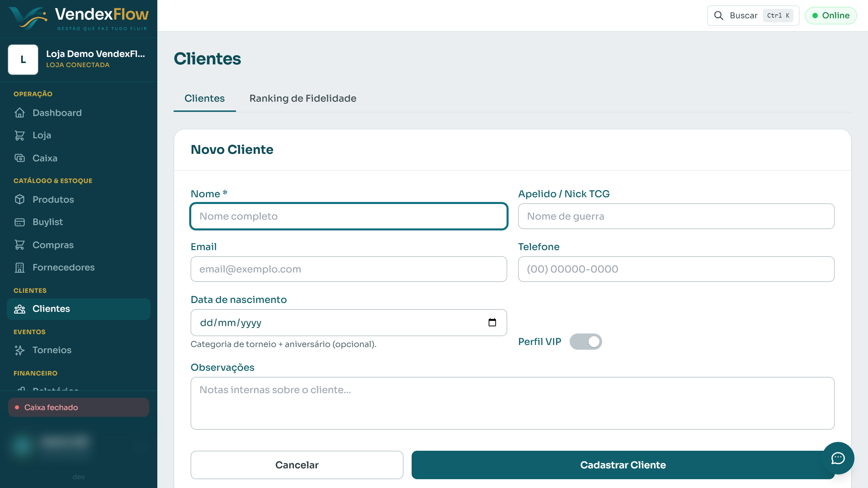Screen dimensions: 868x488
Task: Click the Clientes page title
Action: 207,59
